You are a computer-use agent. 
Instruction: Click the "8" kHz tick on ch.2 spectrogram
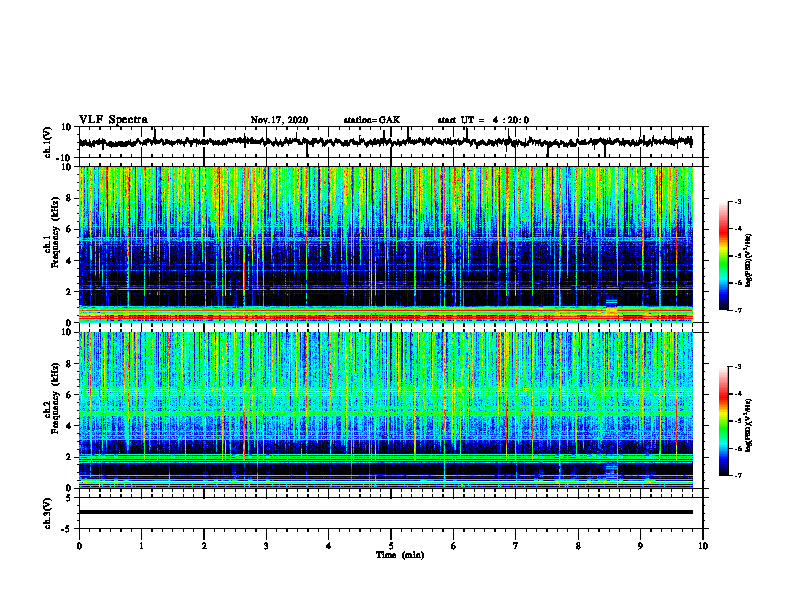[x=69, y=364]
